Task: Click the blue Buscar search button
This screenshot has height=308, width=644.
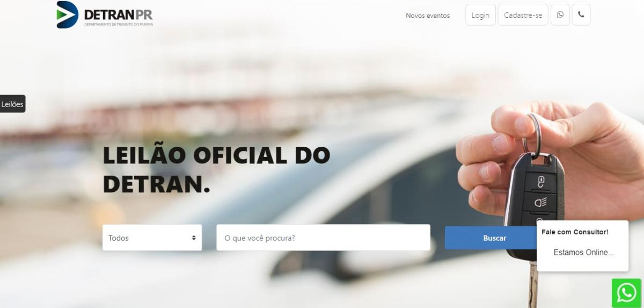Action: coord(494,238)
